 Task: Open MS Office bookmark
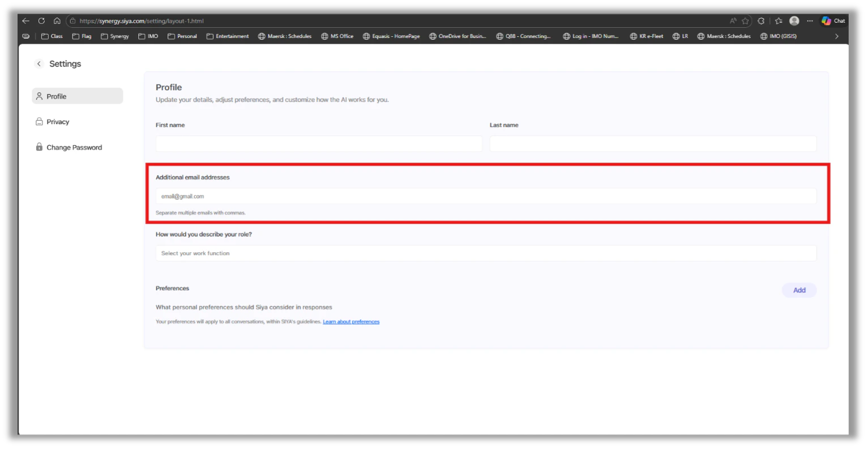pos(337,36)
